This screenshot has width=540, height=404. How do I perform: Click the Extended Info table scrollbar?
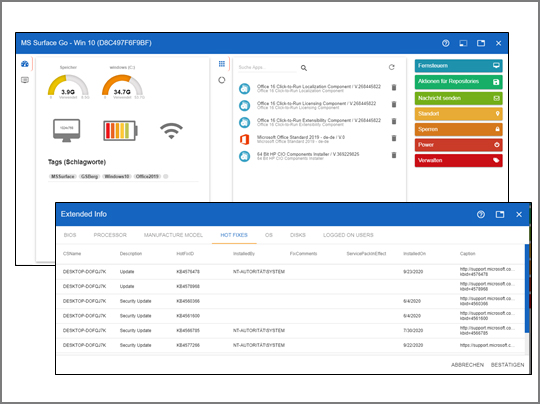point(527,289)
